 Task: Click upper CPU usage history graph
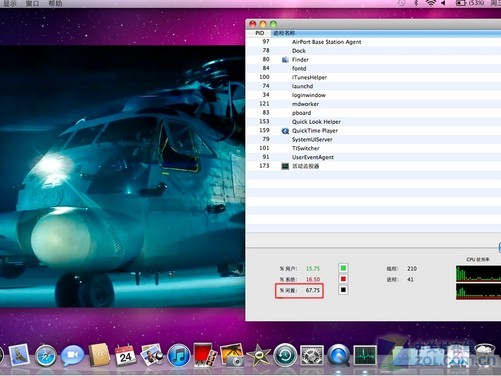[478, 273]
